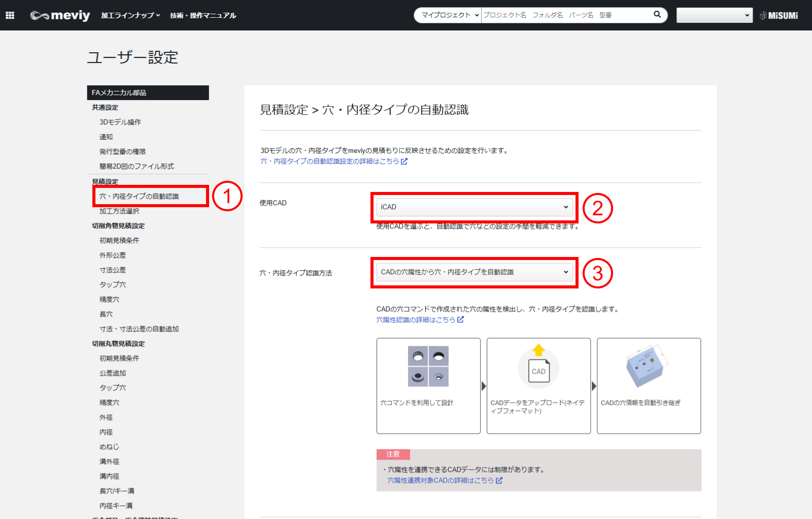
Task: Open 穴属性認識の詳細はこちら external link
Action: [x=420, y=320]
